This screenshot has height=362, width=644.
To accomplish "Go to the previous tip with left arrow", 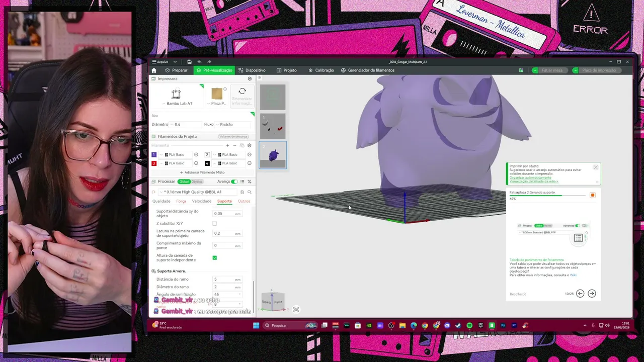I will 580,294.
